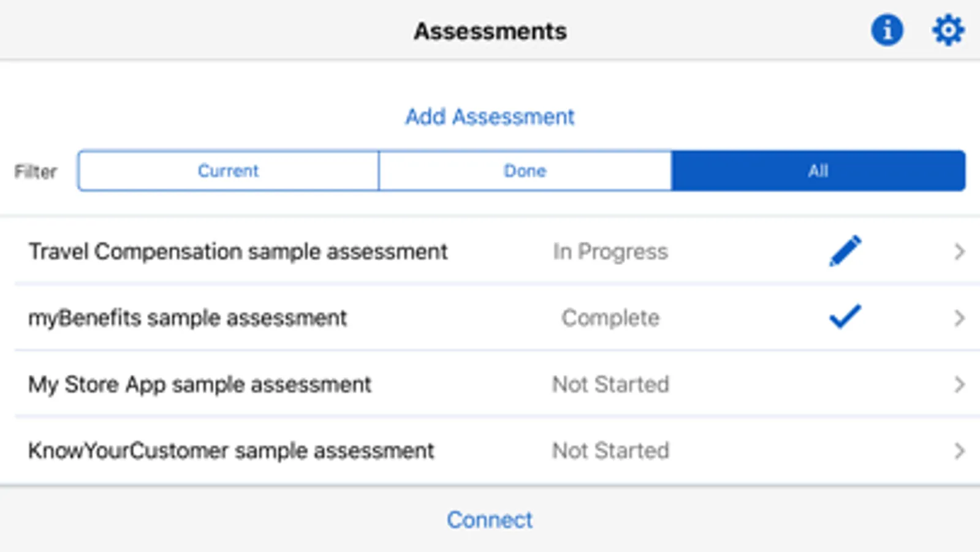Expand My Store App row chevron
This screenshot has height=552, width=980.
(x=959, y=385)
